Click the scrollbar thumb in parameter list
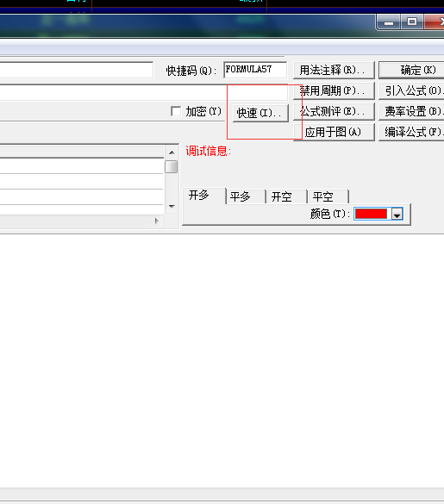 tap(172, 167)
